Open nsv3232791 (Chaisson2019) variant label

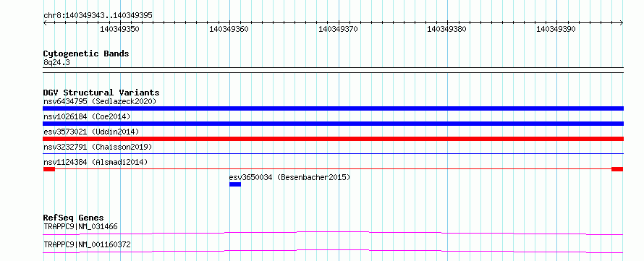98,147
